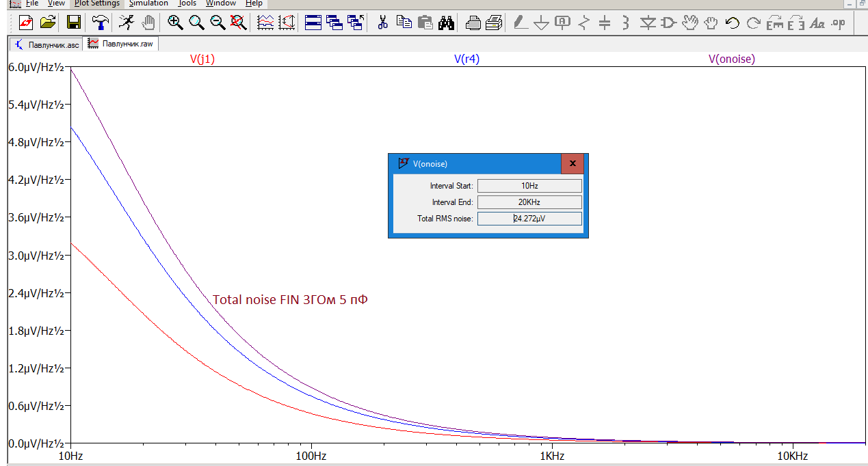Place a Capacitor component
Image resolution: width=868 pixels, height=466 pixels.
click(605, 23)
